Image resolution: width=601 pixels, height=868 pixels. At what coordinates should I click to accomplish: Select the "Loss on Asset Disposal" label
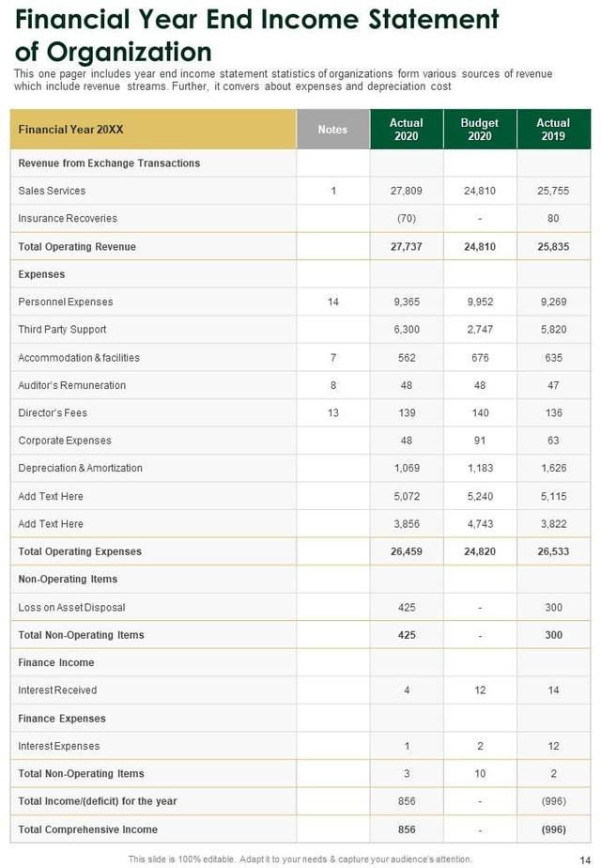71,607
